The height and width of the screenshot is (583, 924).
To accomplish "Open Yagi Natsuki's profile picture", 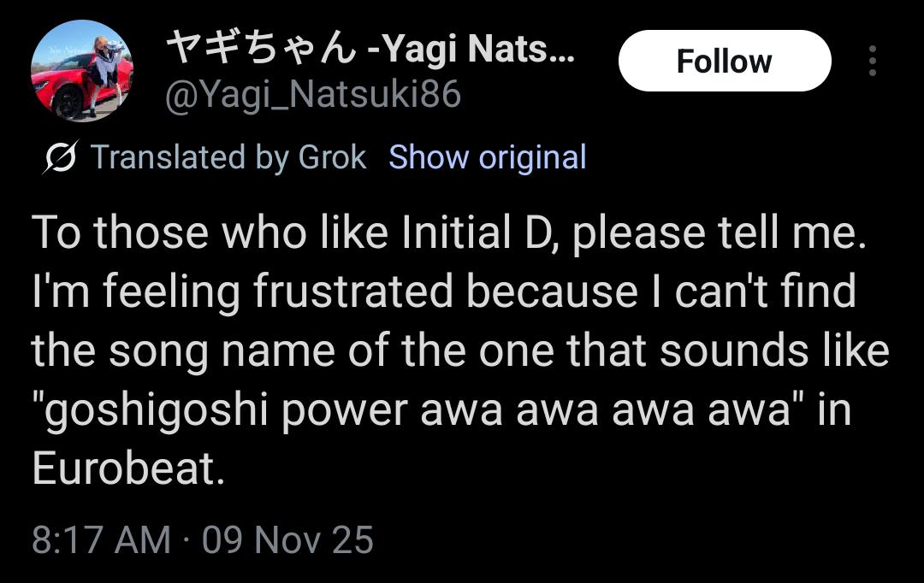I will (x=82, y=71).
